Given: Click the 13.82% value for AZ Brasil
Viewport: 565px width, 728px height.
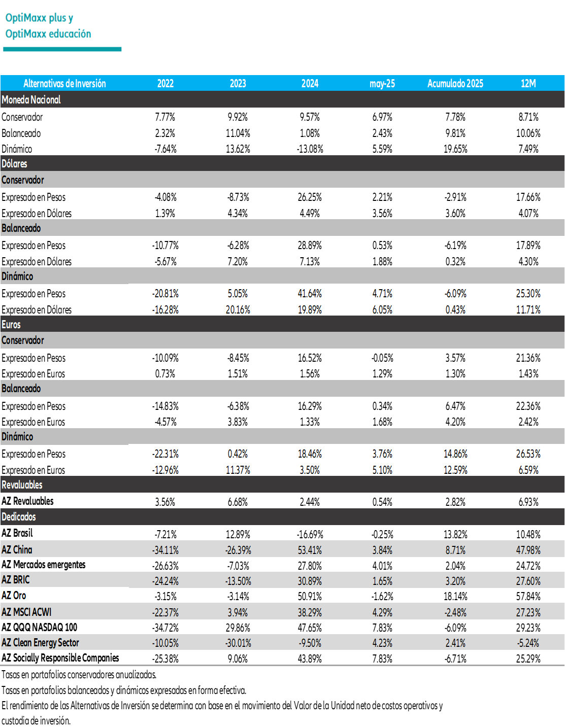Looking at the screenshot, I should point(455,535).
